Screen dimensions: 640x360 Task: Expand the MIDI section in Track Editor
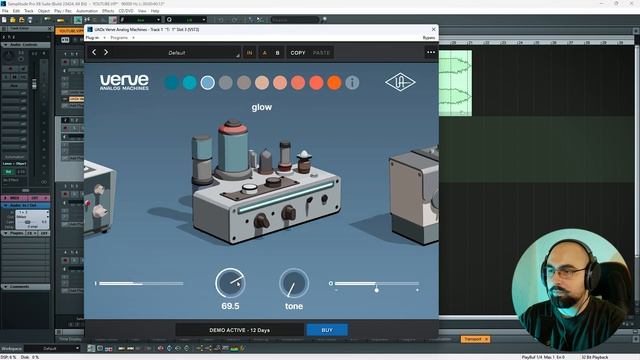click(6, 198)
